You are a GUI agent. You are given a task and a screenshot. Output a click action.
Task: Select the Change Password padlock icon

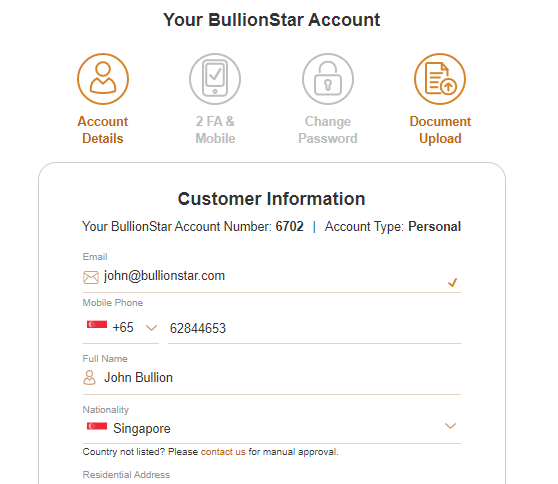[x=328, y=79]
